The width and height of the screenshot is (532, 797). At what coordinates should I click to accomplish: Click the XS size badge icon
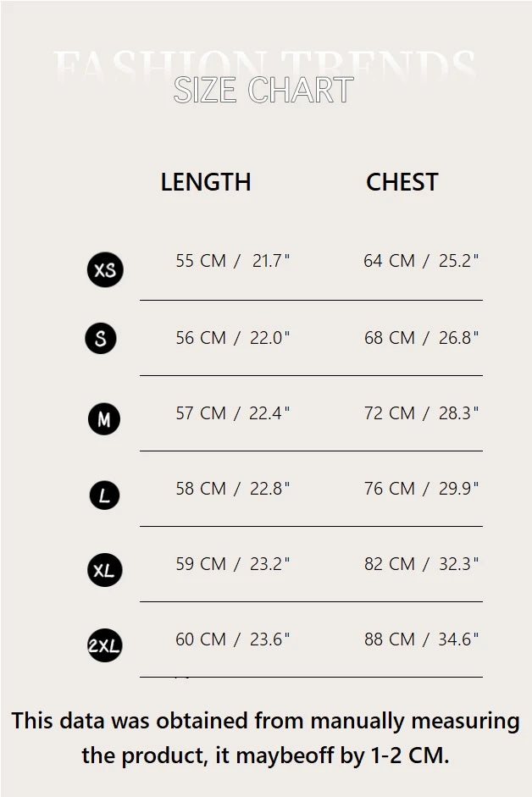click(105, 270)
